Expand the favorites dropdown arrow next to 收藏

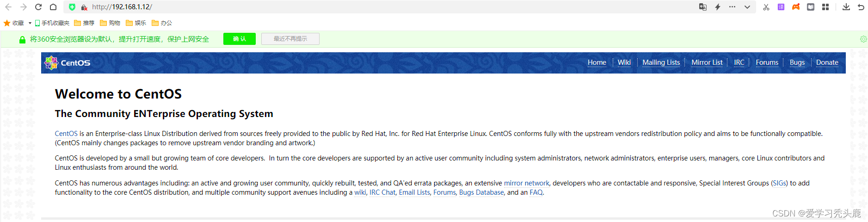point(30,23)
